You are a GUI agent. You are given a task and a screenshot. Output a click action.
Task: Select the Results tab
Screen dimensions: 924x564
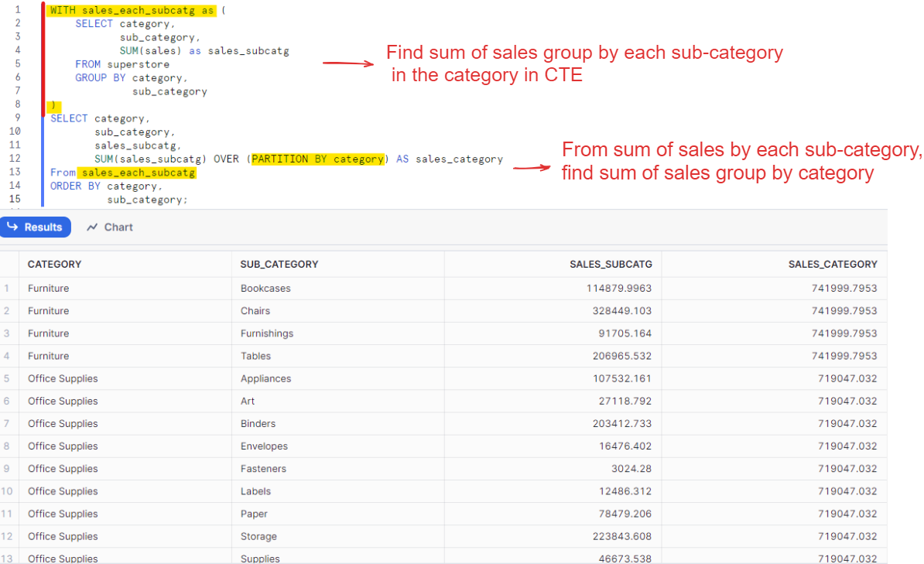[x=36, y=227]
